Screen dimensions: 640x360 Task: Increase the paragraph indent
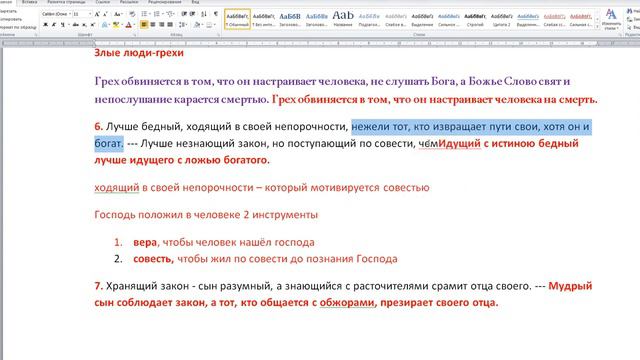pos(193,14)
